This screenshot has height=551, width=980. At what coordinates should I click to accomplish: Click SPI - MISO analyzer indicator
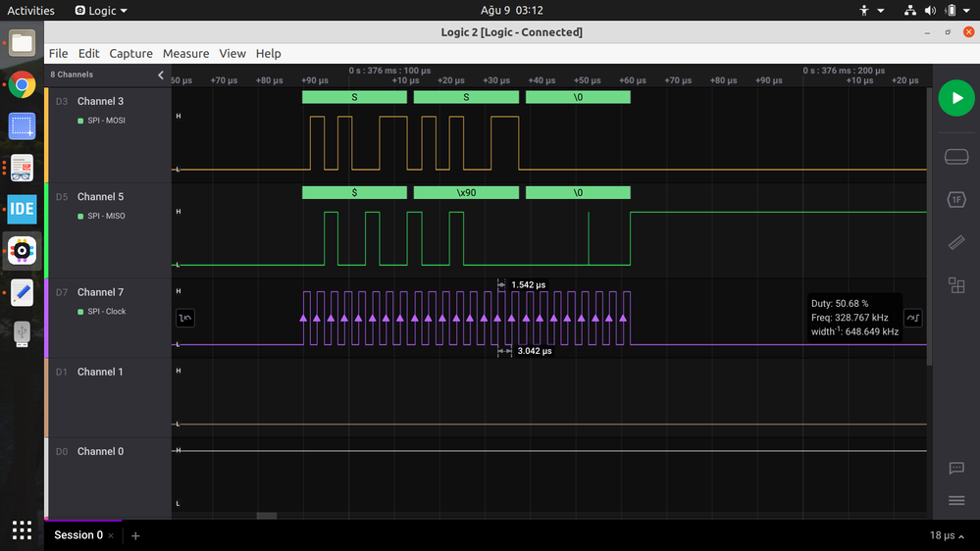tap(101, 216)
